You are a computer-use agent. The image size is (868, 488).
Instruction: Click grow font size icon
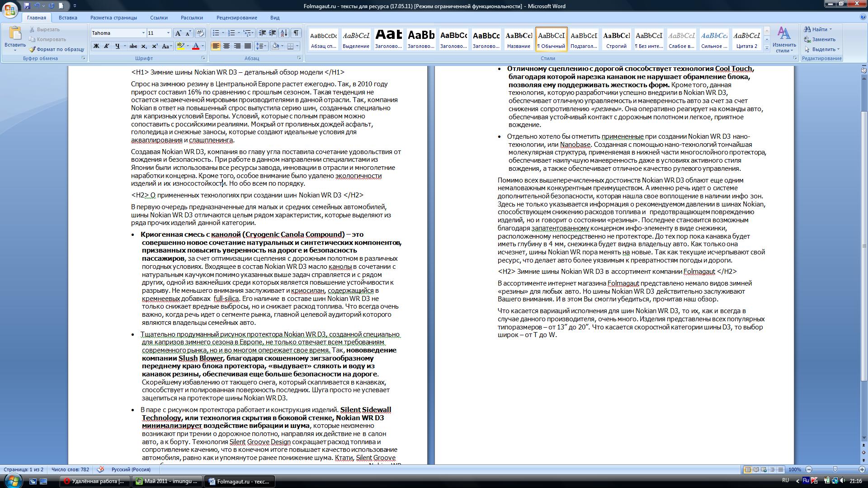click(x=178, y=33)
